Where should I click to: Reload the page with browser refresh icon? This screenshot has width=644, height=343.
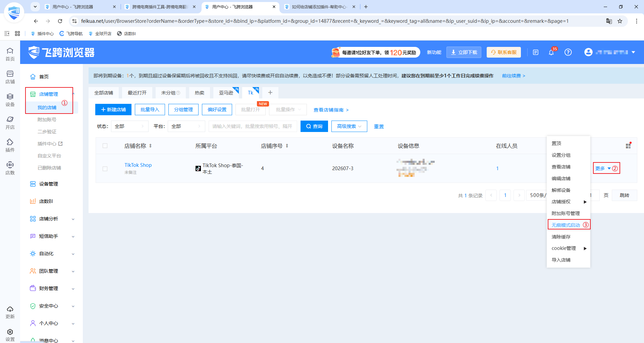(60, 21)
